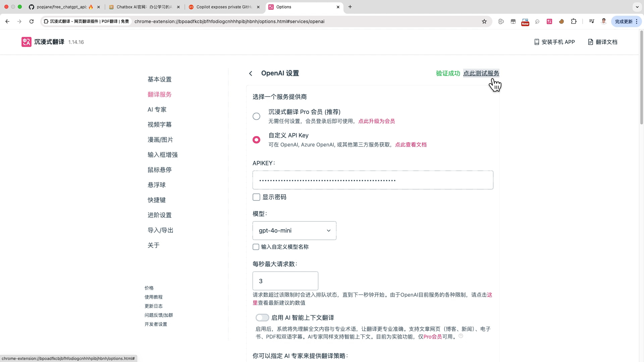Open a new tab with plus icon
Screen dimensions: 644x362
(x=350, y=7)
